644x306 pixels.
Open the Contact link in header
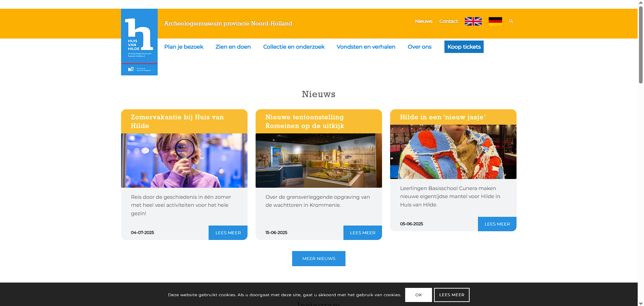coord(448,21)
